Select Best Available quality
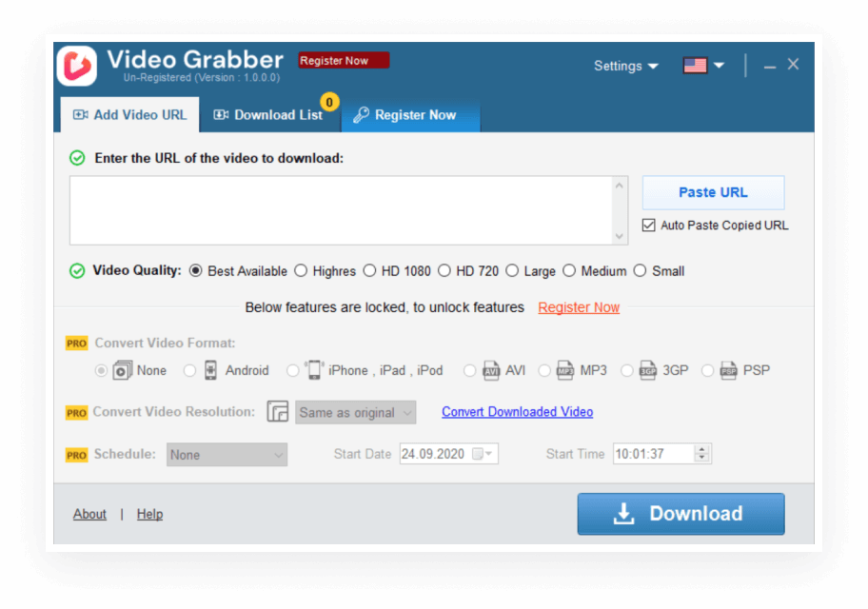This screenshot has height=609, width=868. pyautogui.click(x=195, y=271)
